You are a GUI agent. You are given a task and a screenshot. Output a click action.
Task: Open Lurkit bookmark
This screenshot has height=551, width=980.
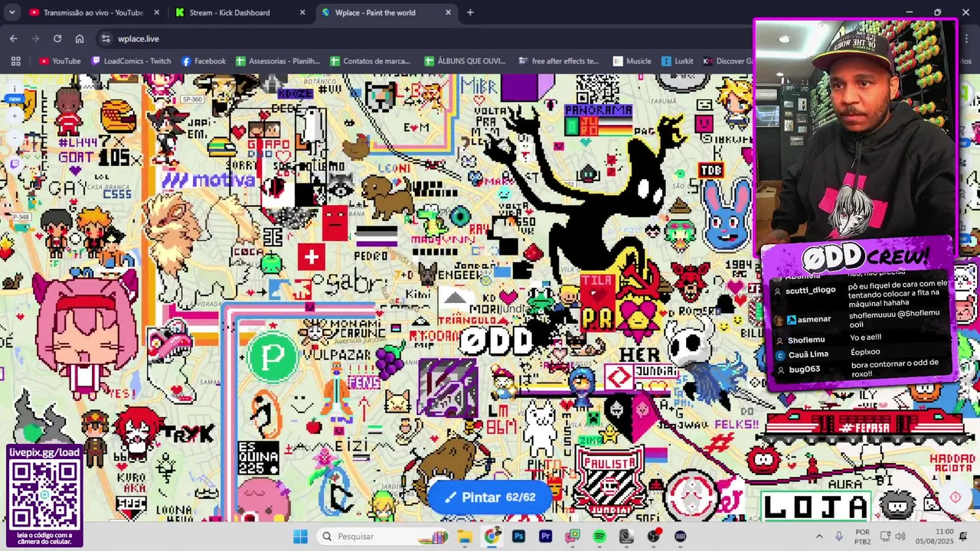[x=678, y=61]
